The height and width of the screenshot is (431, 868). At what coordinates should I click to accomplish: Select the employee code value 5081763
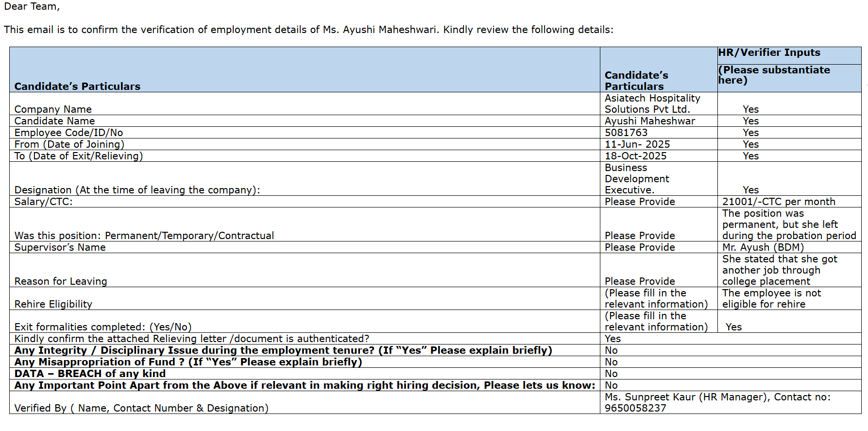tap(626, 133)
